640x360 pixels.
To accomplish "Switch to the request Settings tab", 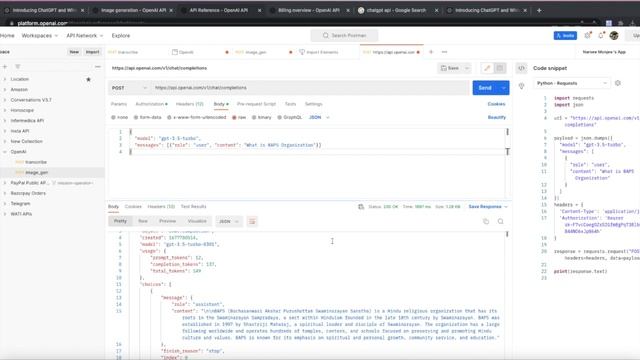I will click(313, 104).
